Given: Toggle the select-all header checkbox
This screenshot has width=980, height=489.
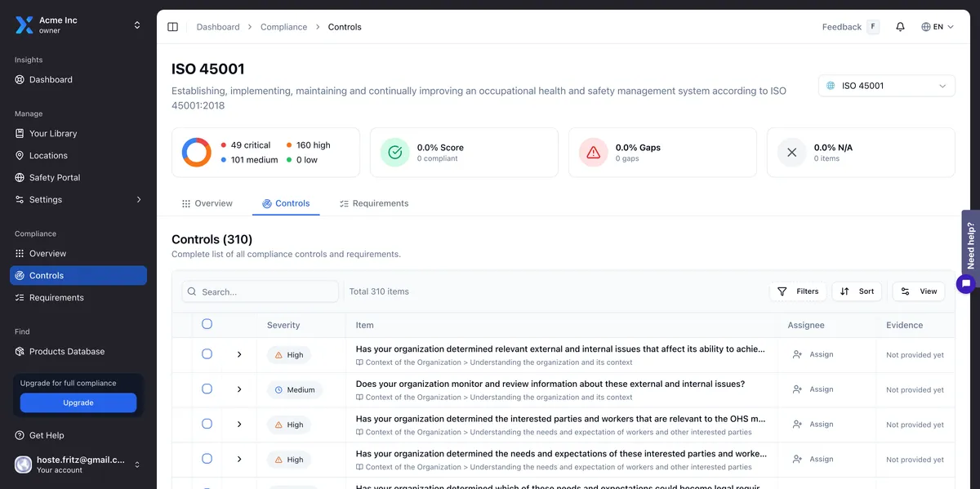Looking at the screenshot, I should tap(207, 324).
